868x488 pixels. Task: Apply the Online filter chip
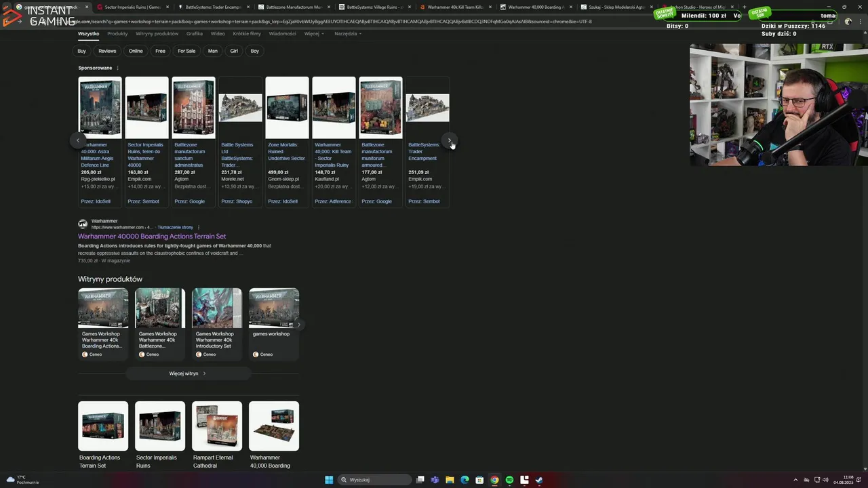click(136, 51)
